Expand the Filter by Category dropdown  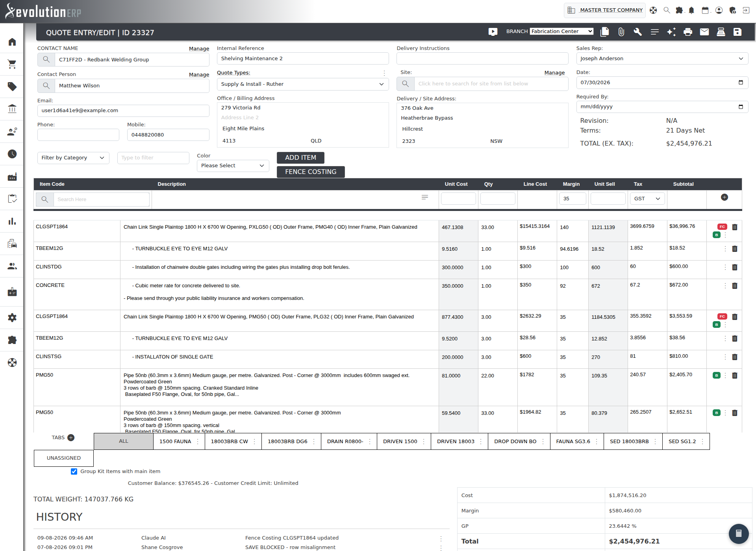point(73,158)
